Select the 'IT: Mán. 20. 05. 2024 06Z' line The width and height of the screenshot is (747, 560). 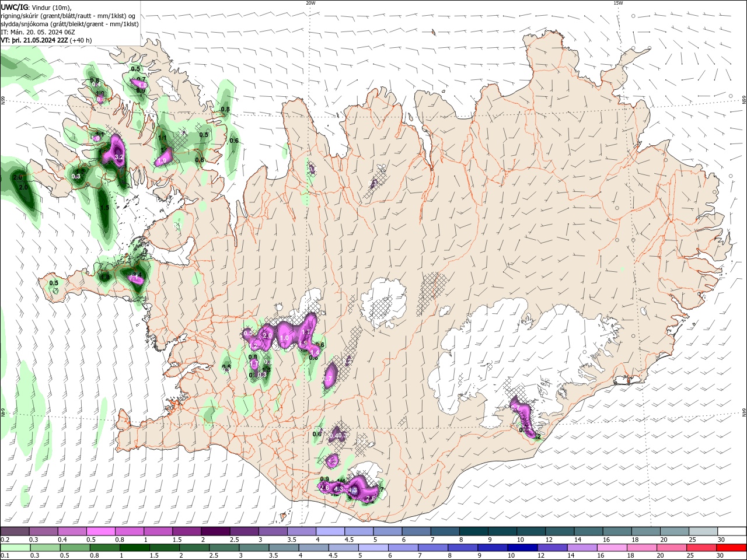(x=38, y=32)
